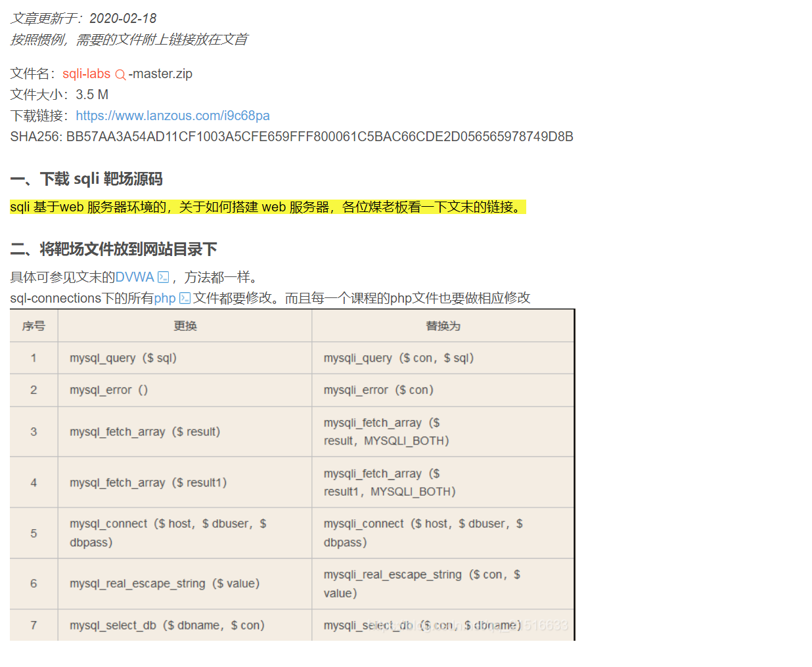The width and height of the screenshot is (812, 667).
Task: Click the sqli-labs red text link
Action: (x=86, y=74)
